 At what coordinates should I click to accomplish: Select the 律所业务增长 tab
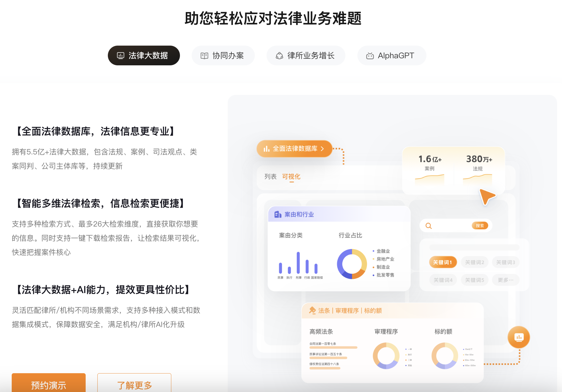(x=306, y=55)
